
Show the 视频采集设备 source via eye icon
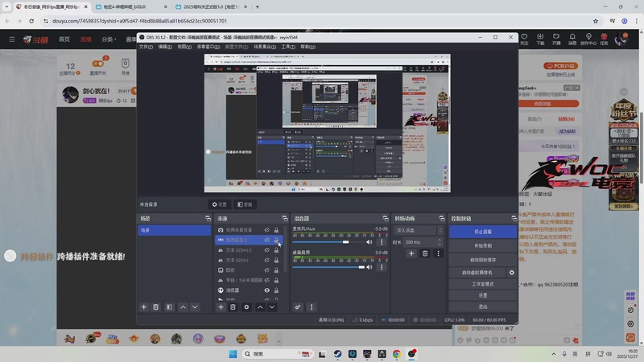(267, 230)
